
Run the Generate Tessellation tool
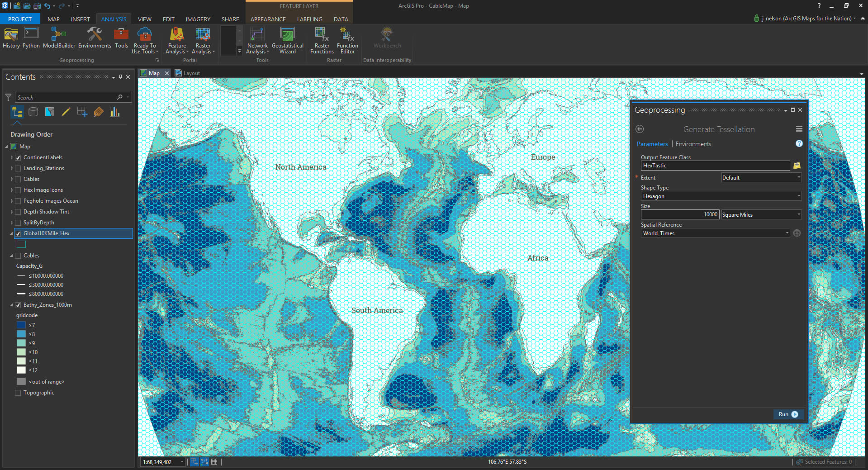(x=788, y=414)
